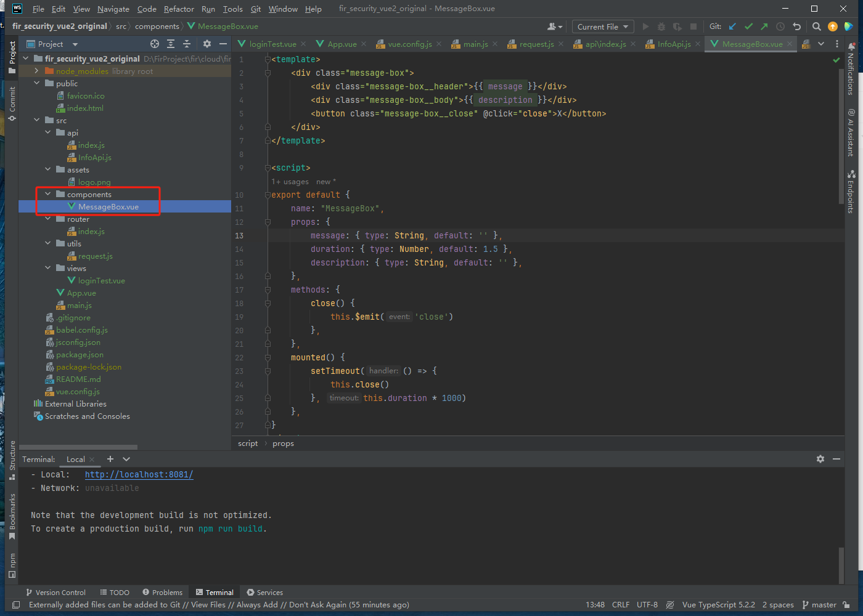Viewport: 863px width, 616px height.
Task: Click the Git Push arrow icon
Action: [764, 26]
